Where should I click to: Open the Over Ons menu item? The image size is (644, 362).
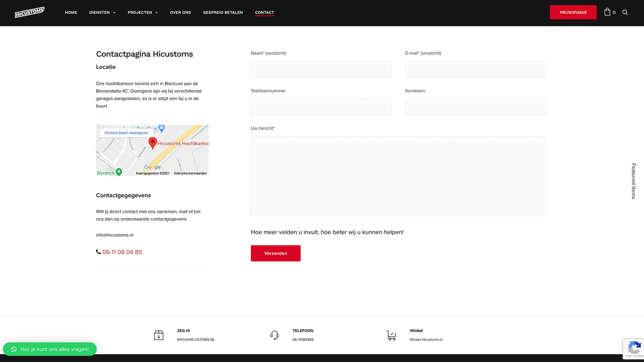(180, 12)
